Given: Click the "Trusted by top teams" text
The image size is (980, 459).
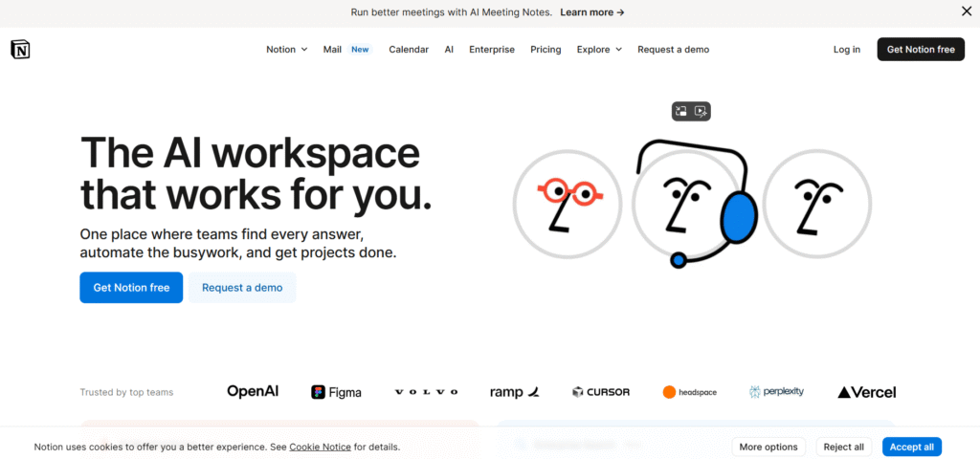Looking at the screenshot, I should 126,392.
